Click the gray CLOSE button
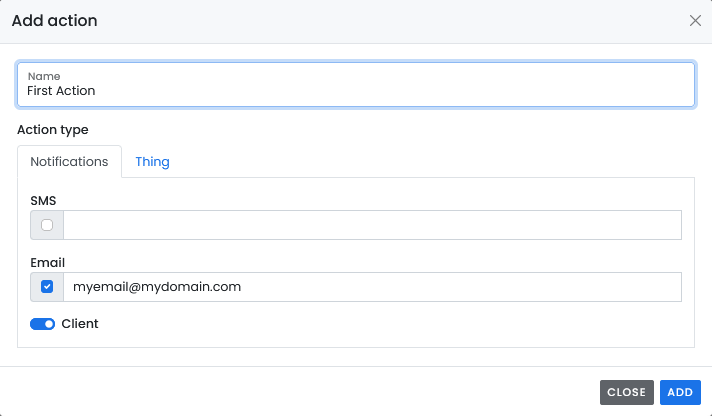 627,392
